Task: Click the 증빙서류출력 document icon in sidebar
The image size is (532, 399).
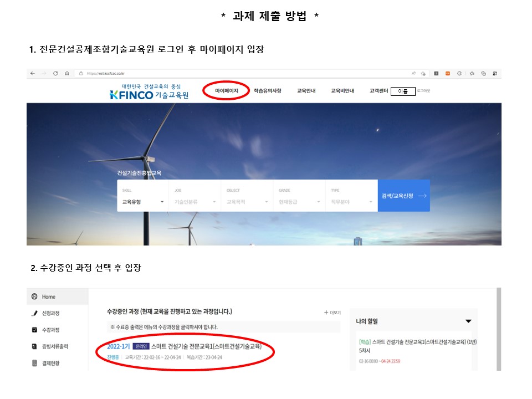Action: 34,347
